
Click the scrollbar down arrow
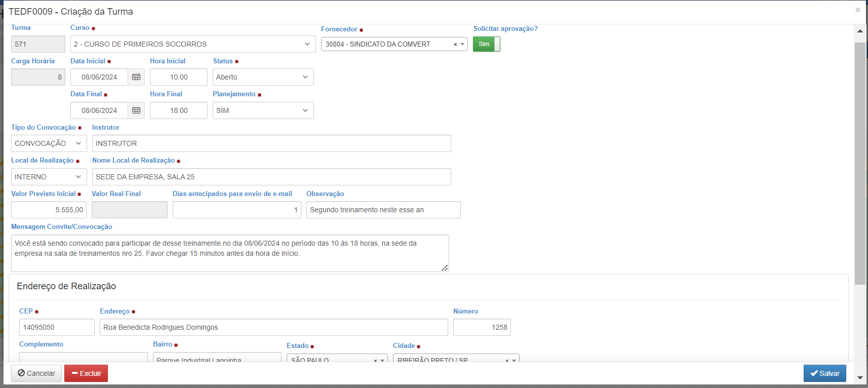860,378
